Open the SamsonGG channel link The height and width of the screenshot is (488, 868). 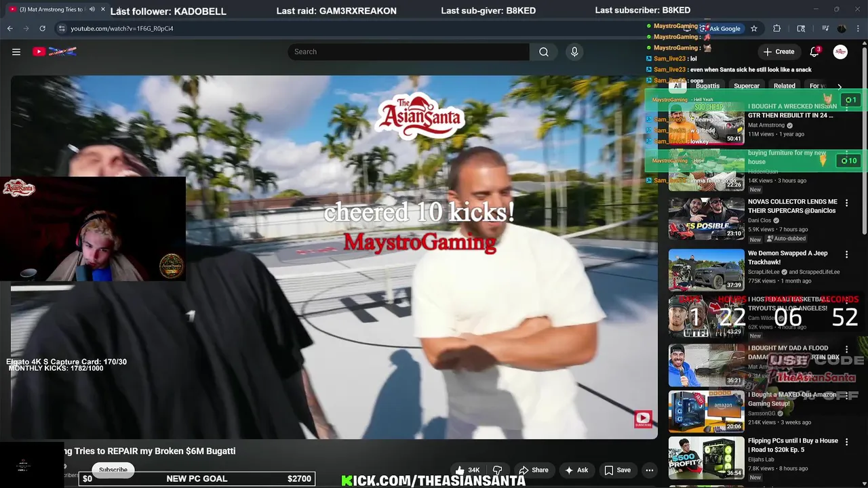(762, 413)
